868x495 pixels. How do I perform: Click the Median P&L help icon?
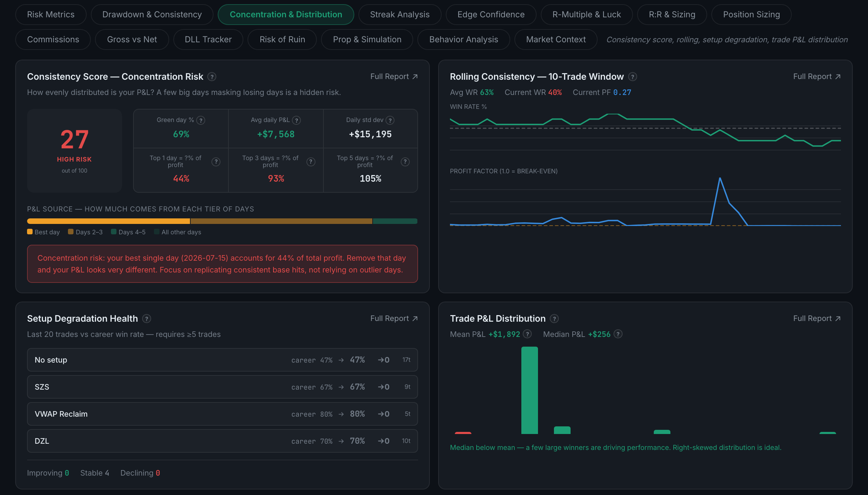(x=618, y=334)
